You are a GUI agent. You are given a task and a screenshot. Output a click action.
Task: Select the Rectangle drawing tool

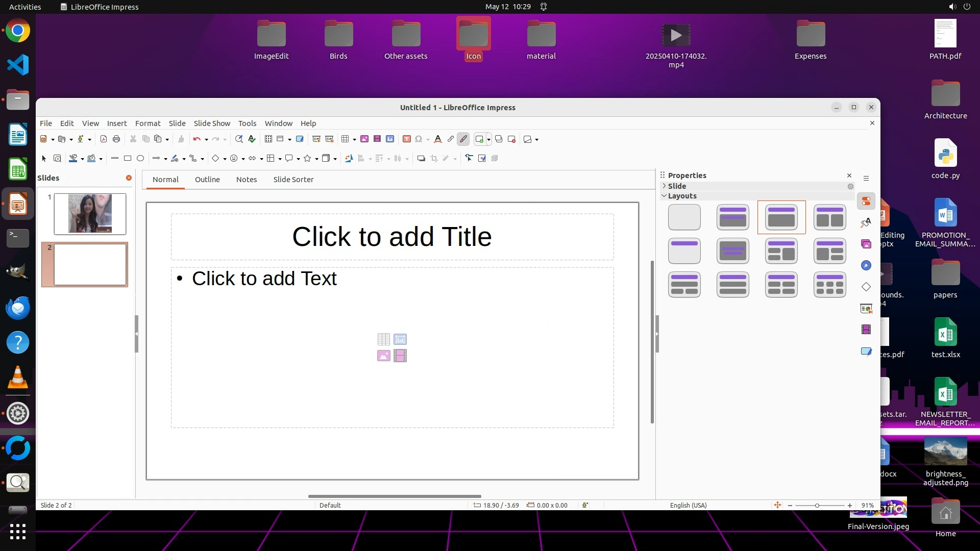(x=128, y=158)
